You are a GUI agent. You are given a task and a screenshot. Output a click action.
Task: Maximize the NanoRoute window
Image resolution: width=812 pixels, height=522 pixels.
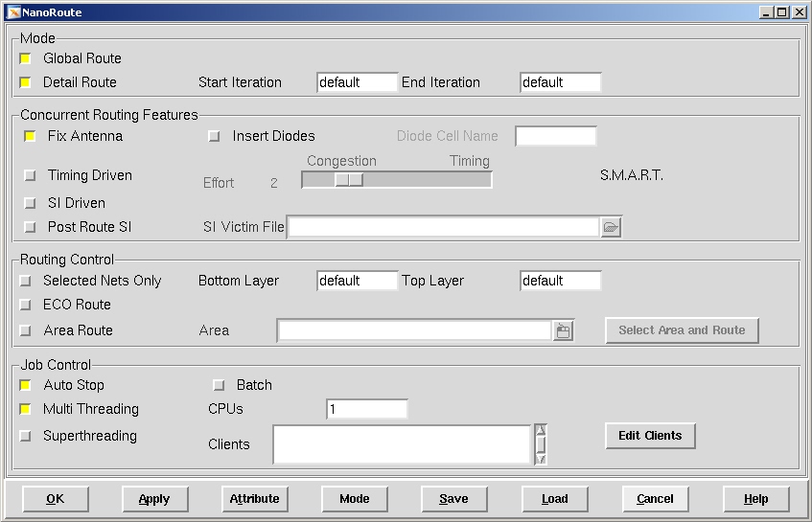coord(782,12)
